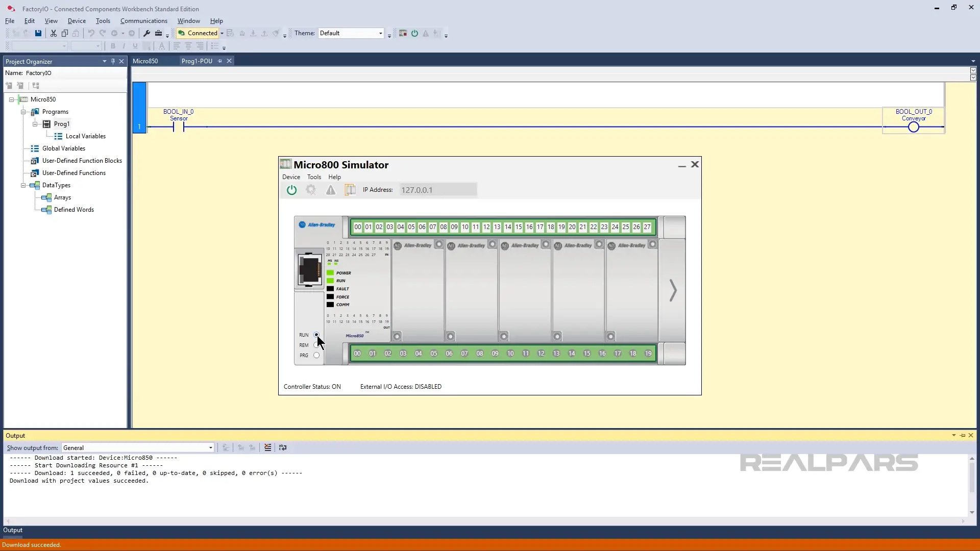
Task: Click the BOOL_IN_0 Sensor contact on rung 1
Action: click(179, 127)
